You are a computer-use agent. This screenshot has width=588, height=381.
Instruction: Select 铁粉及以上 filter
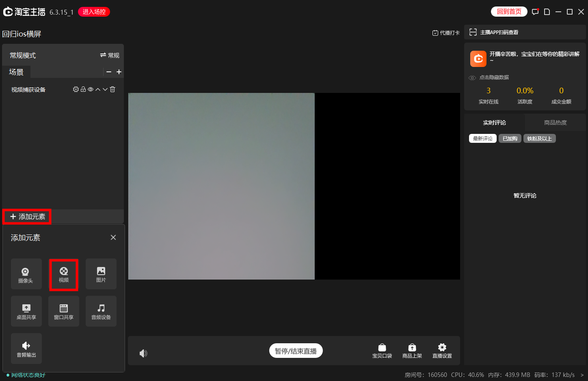coord(540,138)
